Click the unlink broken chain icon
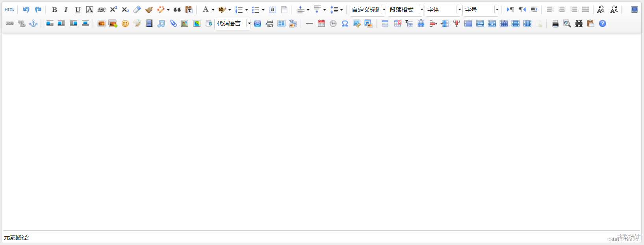644x245 pixels. click(22, 24)
